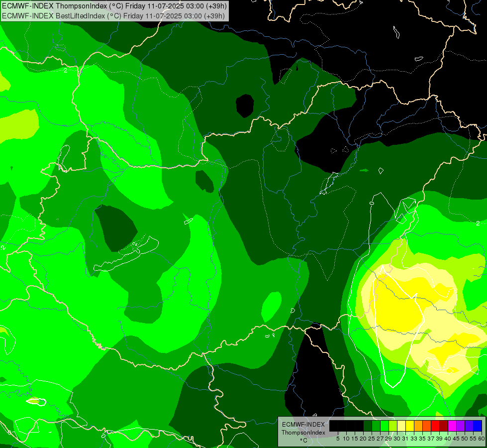Click the legend scale value 40
Viewport: 487px width, 448px height.
[448, 439]
